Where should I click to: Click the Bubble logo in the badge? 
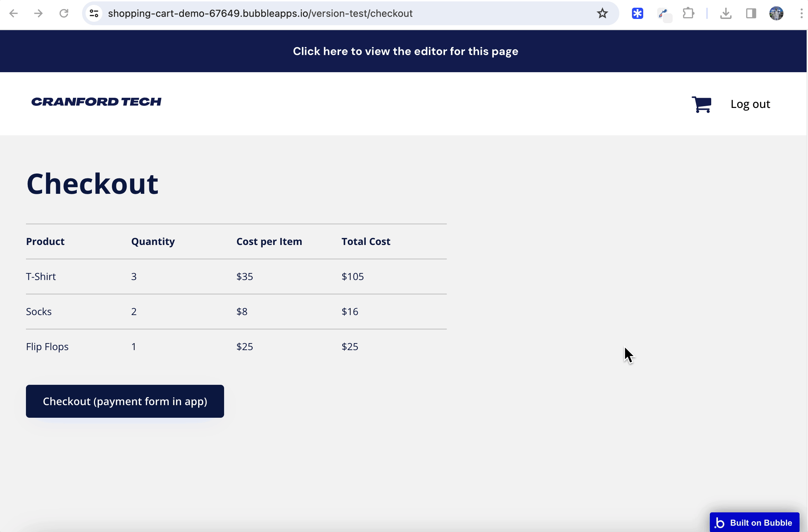pyautogui.click(x=720, y=523)
